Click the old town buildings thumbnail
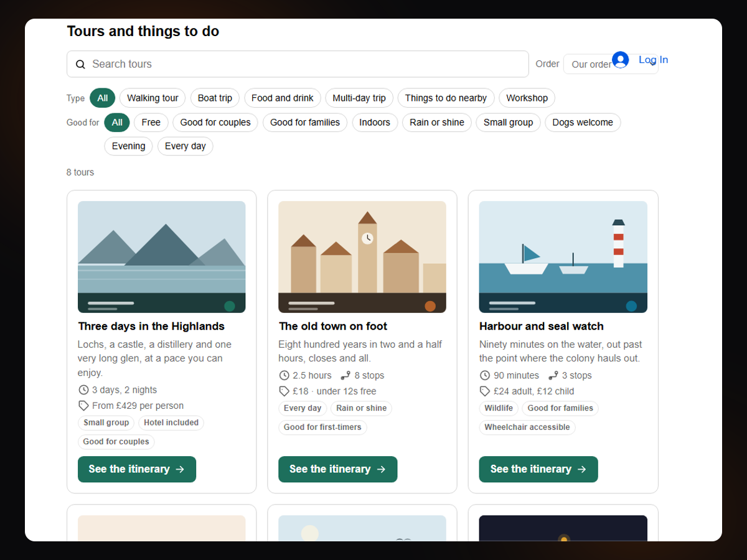The image size is (747, 560). (362, 256)
